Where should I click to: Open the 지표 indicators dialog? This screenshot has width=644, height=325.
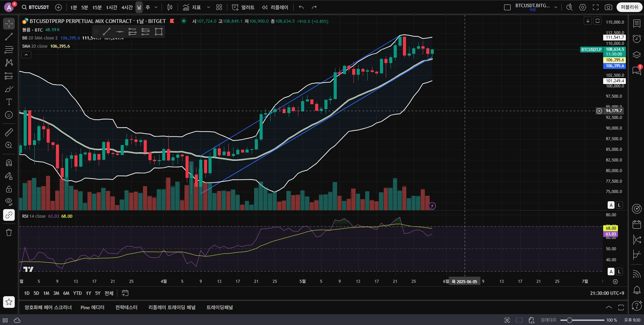(192, 7)
